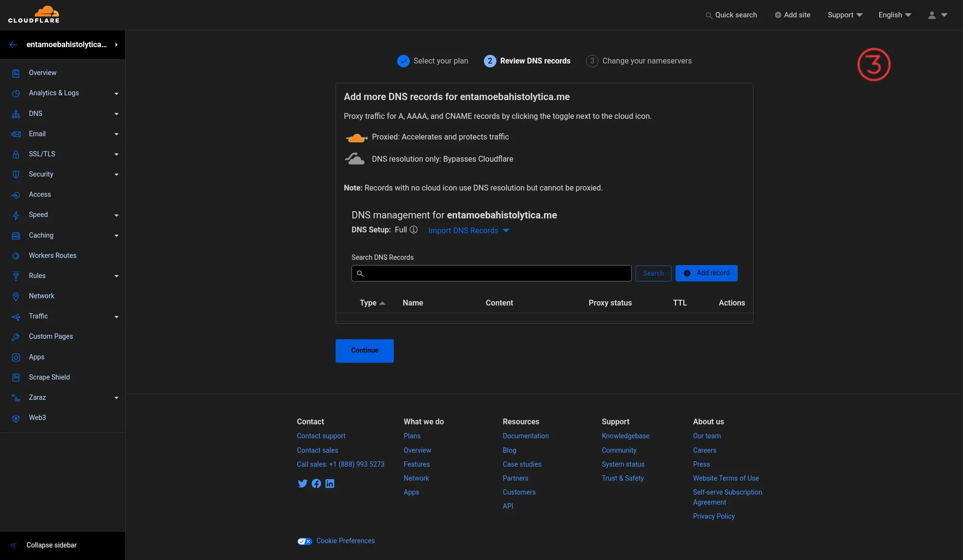The image size is (963, 560).
Task: Open Scrape Shield menu item
Action: [x=49, y=377]
